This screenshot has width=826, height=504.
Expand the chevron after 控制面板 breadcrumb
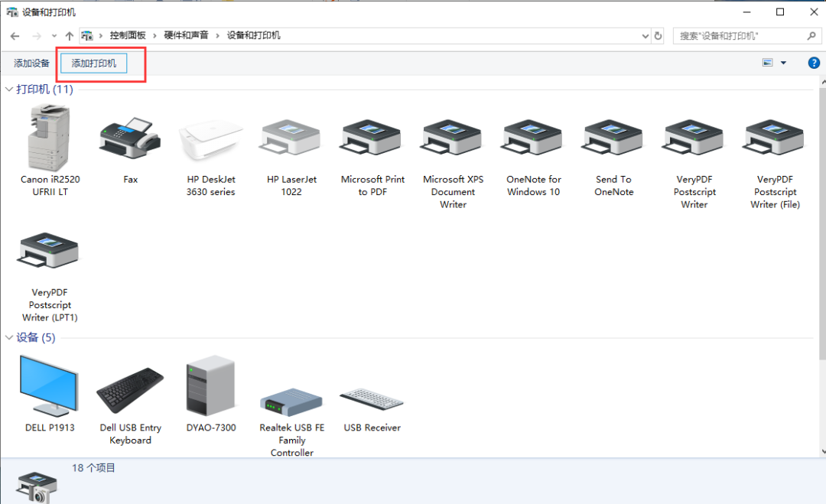(x=154, y=36)
